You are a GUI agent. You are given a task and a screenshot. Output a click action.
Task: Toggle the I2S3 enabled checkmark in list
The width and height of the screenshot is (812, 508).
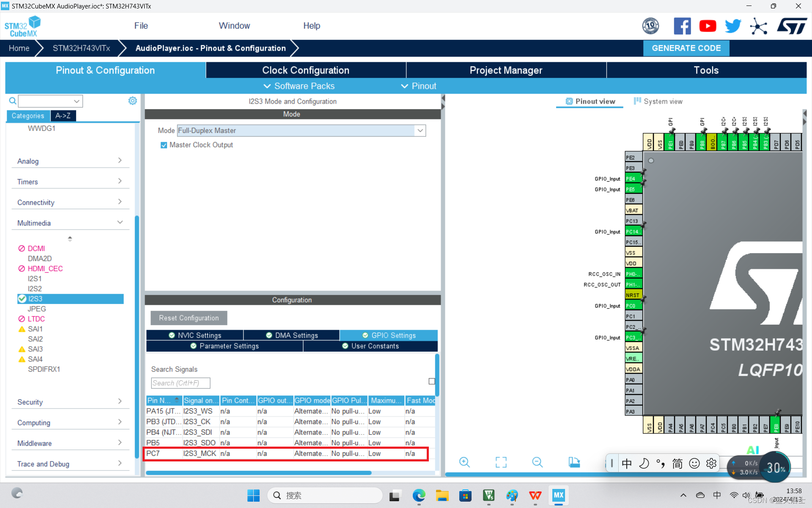point(22,299)
